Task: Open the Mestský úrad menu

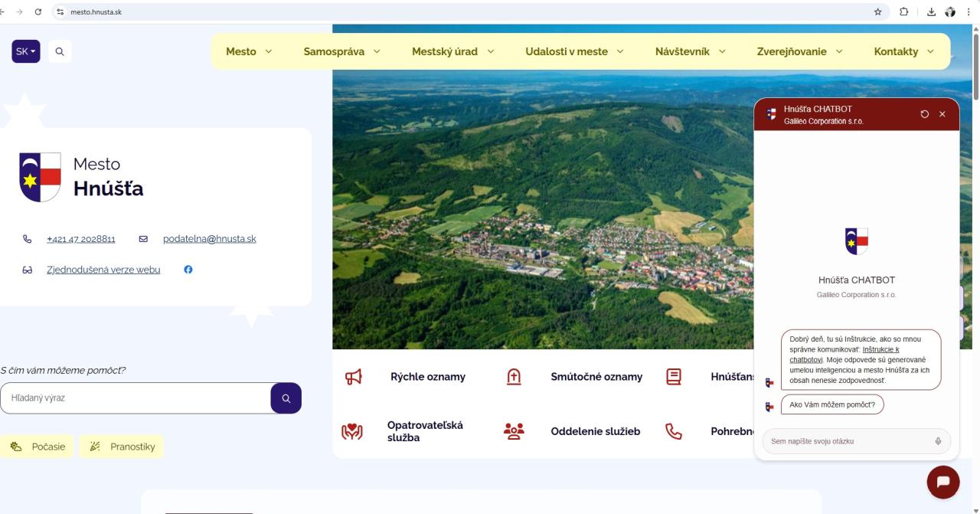Action: point(452,52)
